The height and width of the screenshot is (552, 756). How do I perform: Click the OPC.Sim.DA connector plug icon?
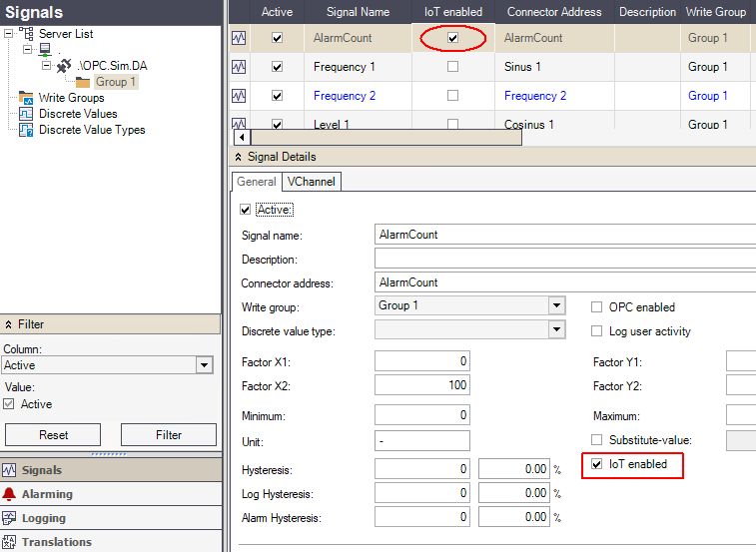64,66
